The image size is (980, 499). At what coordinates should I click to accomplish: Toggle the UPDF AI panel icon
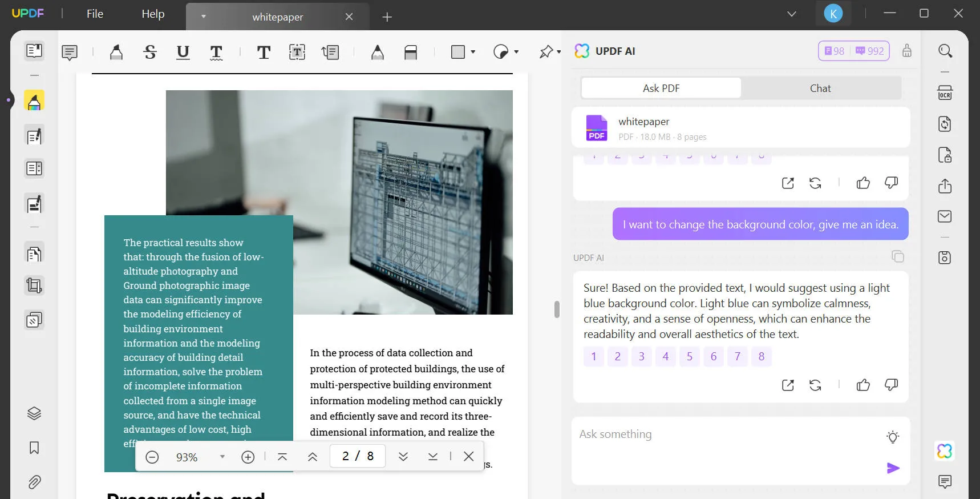pos(945,451)
